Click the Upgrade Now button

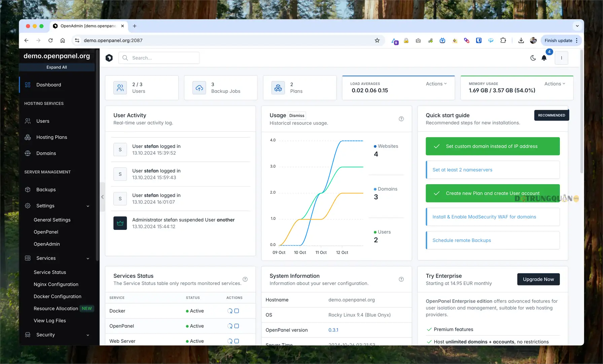coord(538,279)
